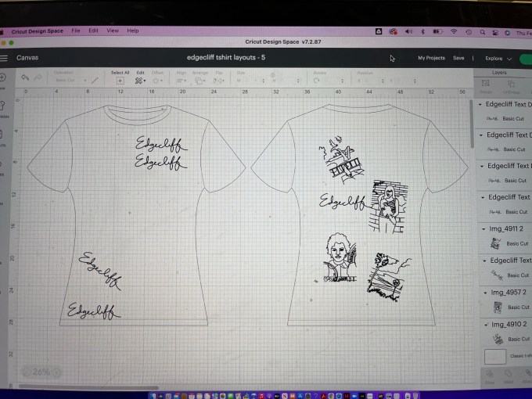Click the New plus icon in left sidebar

tap(3, 78)
